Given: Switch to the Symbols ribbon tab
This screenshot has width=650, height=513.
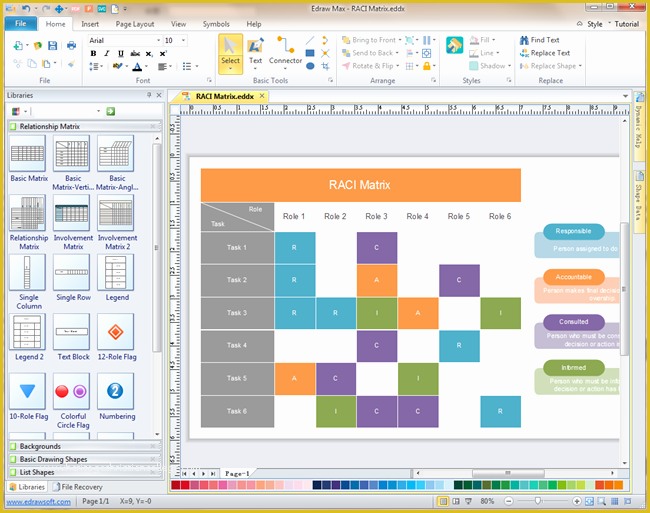Looking at the screenshot, I should coord(216,24).
